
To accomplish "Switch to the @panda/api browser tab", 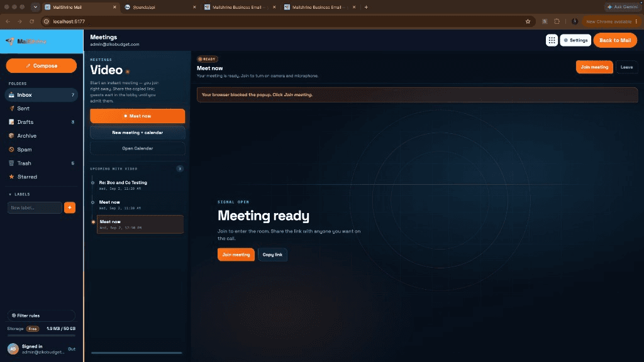I will pyautogui.click(x=160, y=7).
